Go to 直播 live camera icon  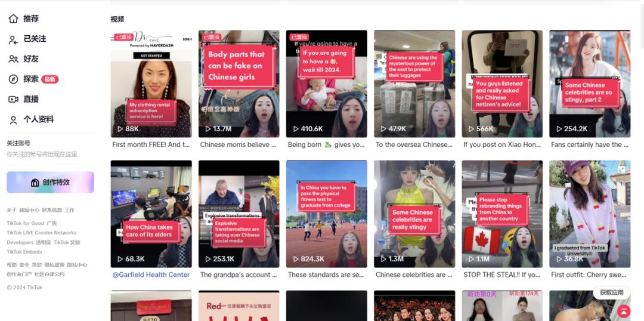14,100
